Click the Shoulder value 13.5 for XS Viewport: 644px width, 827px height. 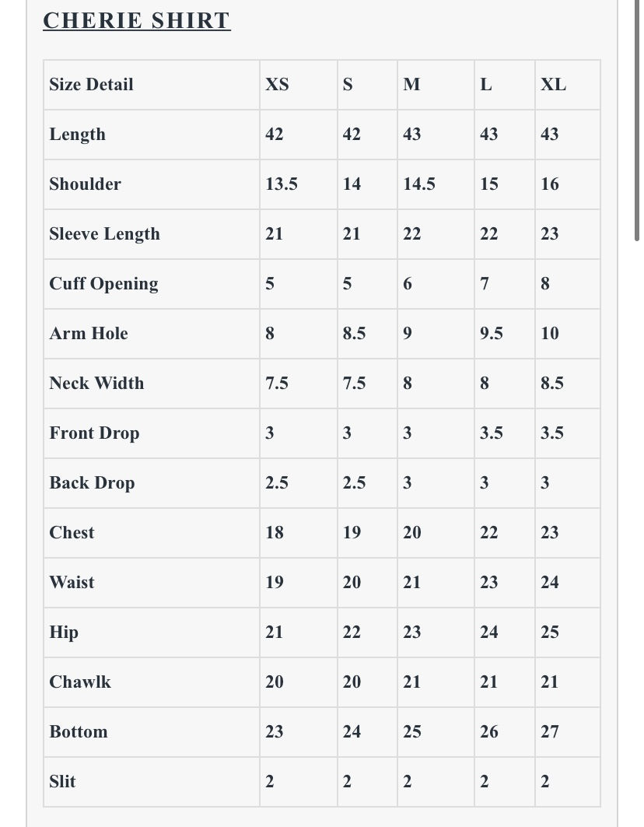(281, 184)
